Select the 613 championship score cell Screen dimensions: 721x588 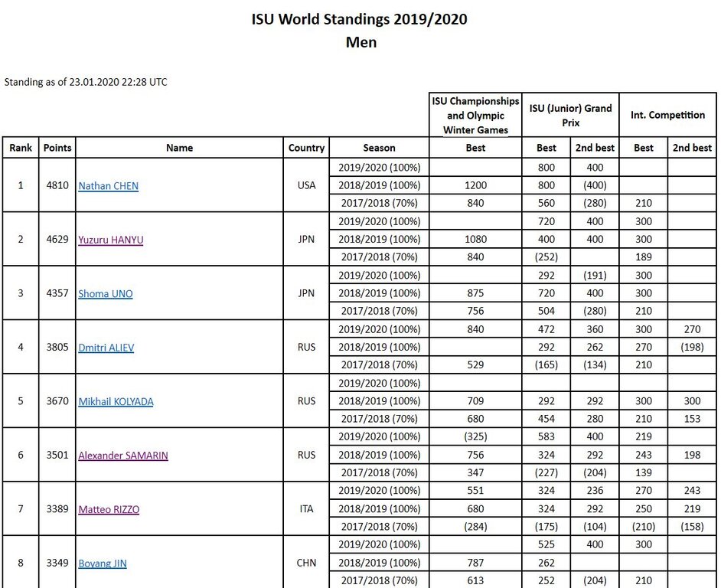tap(475, 580)
